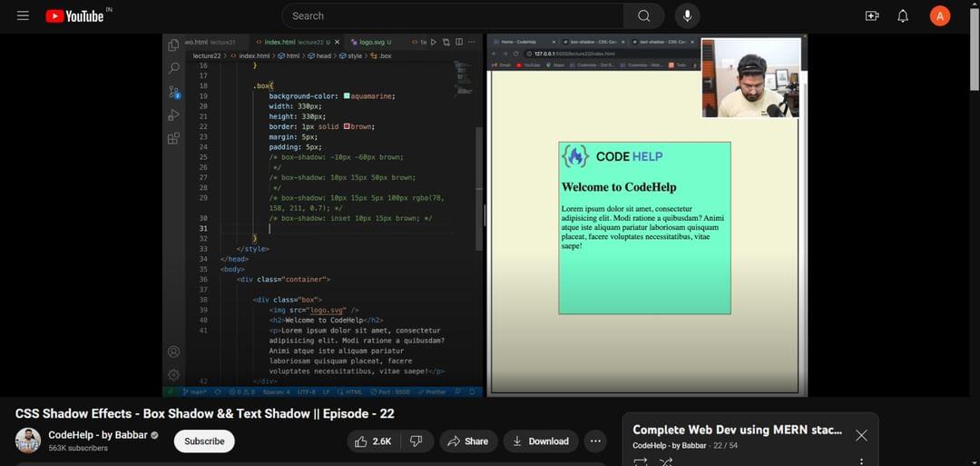Click lecture22 in the breadcrumb
This screenshot has height=466, width=980.
207,55
